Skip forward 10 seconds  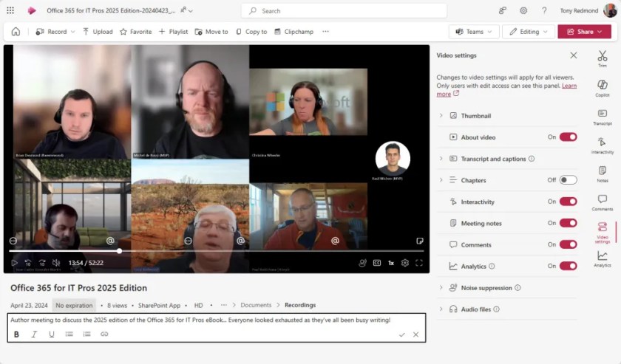[x=42, y=263]
